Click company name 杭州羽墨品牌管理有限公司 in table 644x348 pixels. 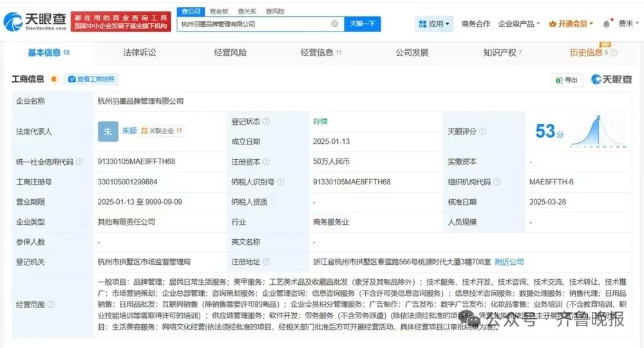click(x=140, y=101)
